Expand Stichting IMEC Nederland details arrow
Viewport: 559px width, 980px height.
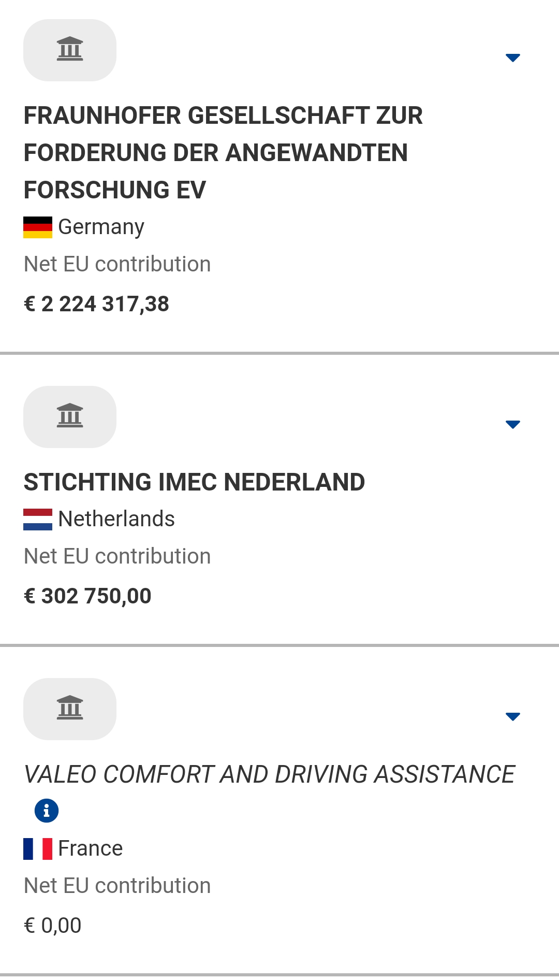click(512, 424)
